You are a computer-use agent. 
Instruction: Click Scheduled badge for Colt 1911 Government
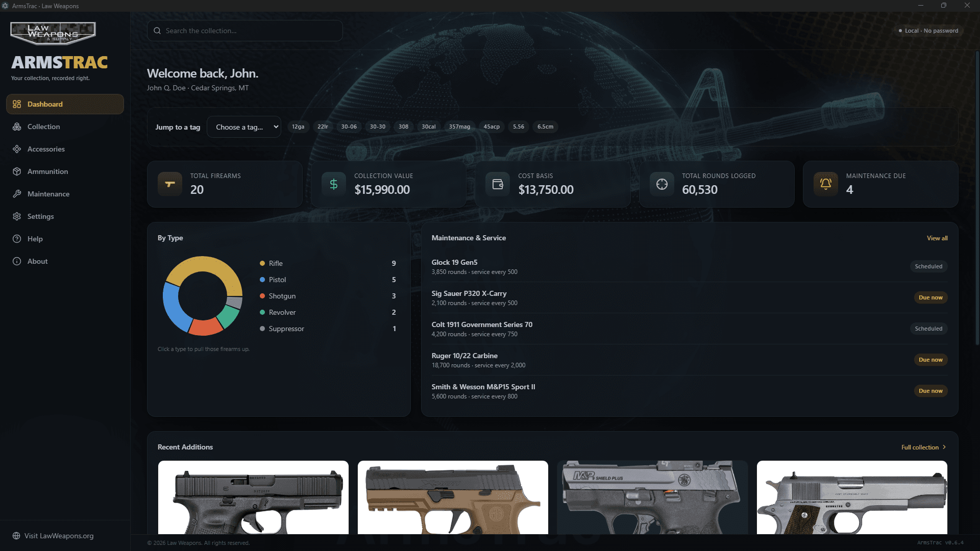click(x=928, y=329)
